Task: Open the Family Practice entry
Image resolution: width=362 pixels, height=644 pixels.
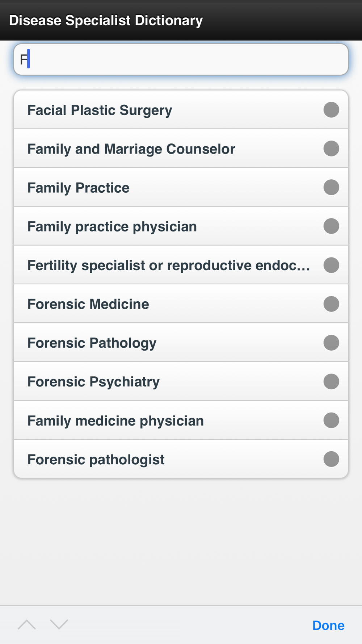Action: coord(79,188)
